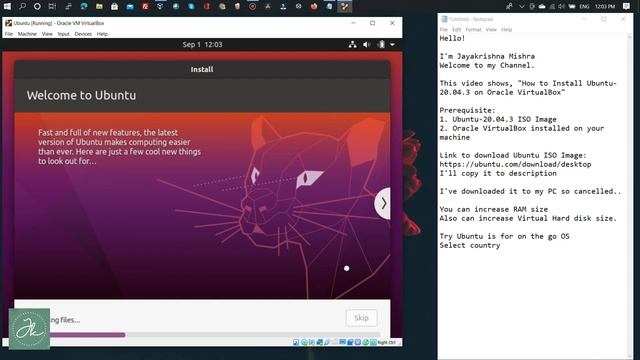Switch to VirtualBox taskbar icon

point(344,6)
